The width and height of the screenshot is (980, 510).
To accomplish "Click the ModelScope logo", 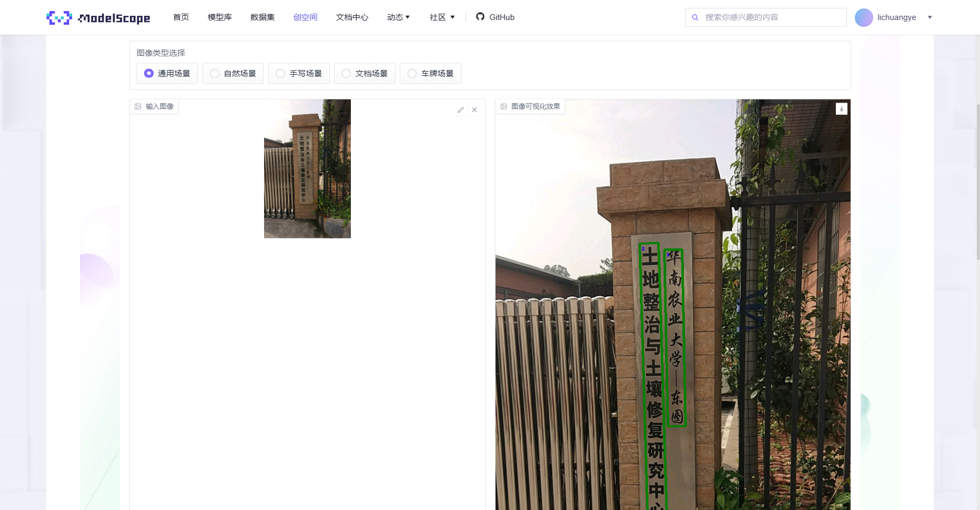I will click(98, 17).
